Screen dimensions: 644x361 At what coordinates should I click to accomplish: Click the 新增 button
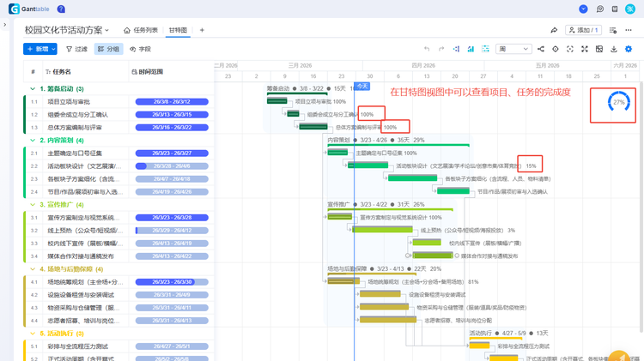[x=40, y=50]
